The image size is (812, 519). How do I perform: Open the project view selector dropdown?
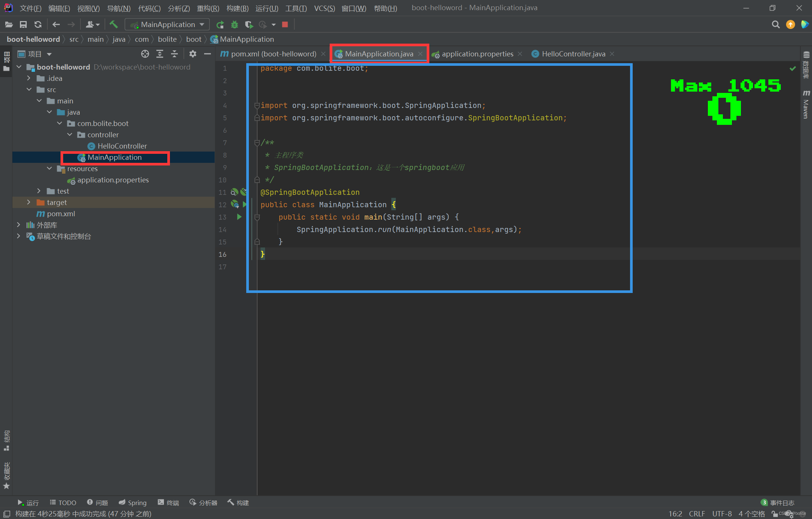pos(35,54)
